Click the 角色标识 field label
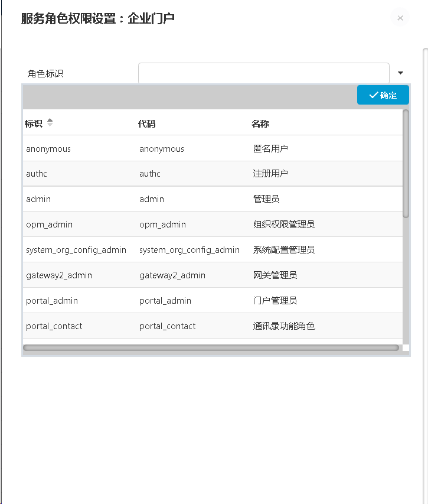Viewport: 428px width, 504px height. 45,74
